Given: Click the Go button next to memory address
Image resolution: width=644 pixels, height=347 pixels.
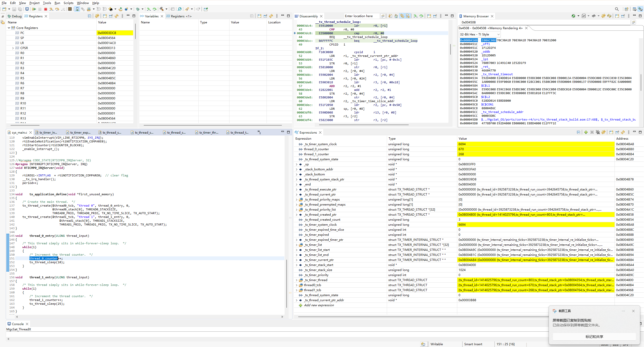Looking at the screenshot, I should 633,22.
